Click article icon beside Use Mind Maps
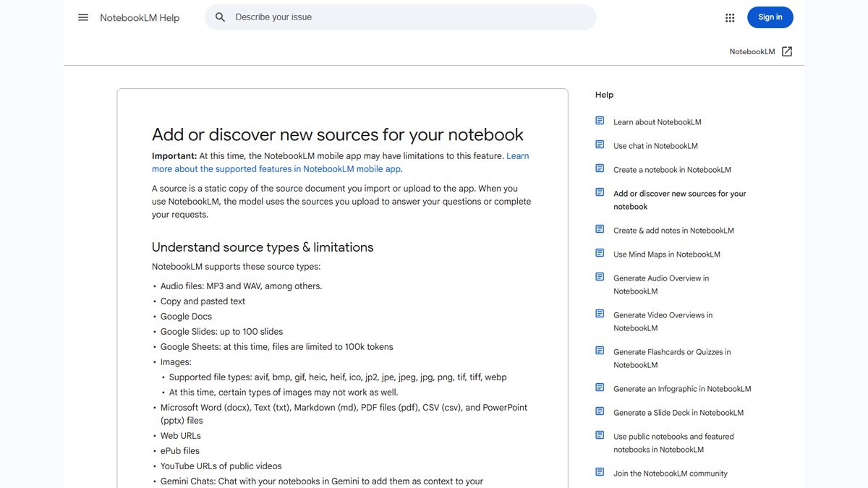 (600, 253)
